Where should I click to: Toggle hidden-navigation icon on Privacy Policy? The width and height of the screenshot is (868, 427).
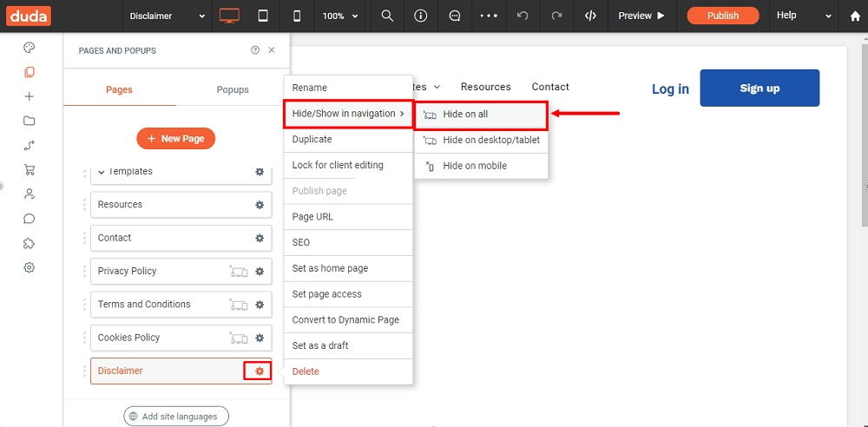click(239, 272)
